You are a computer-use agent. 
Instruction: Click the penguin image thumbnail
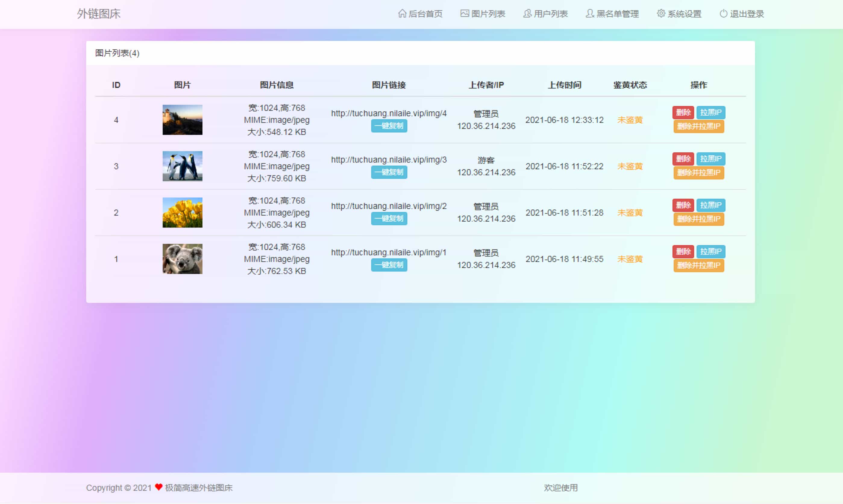[x=182, y=166]
